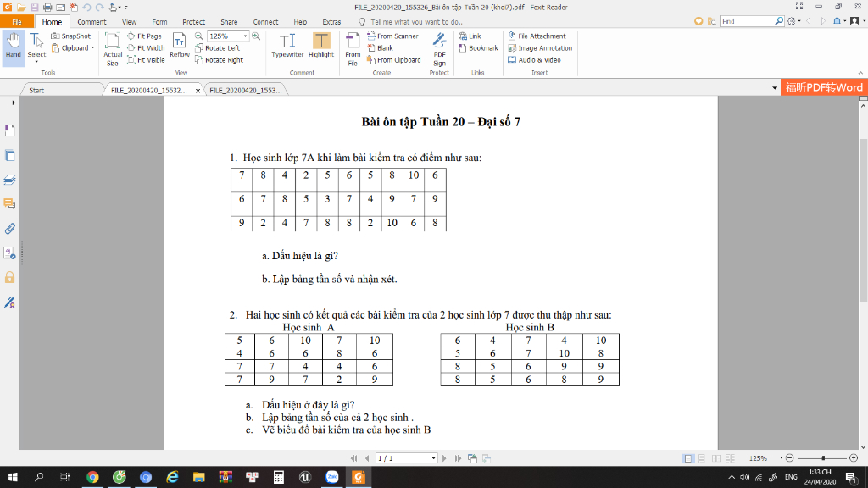Image resolution: width=868 pixels, height=488 pixels.
Task: Go to the previous page
Action: (x=367, y=458)
